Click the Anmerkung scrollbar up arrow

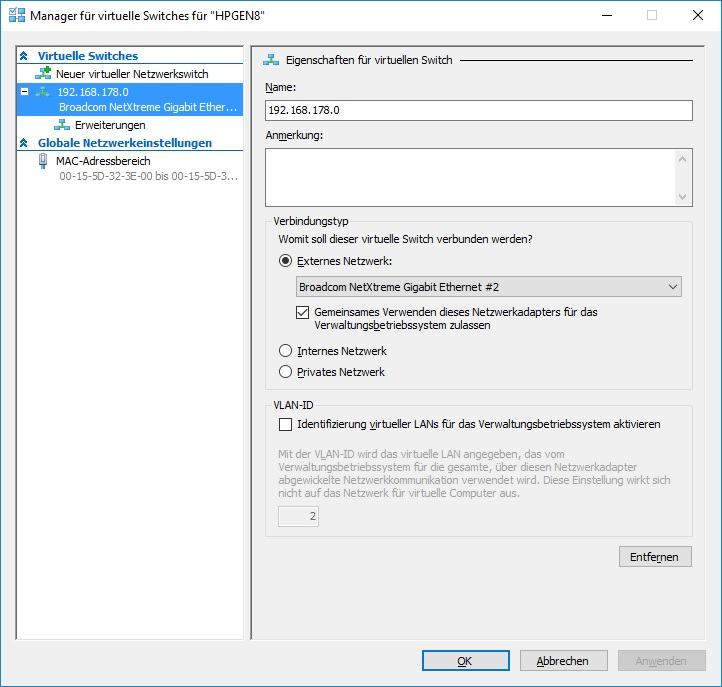(x=682, y=159)
